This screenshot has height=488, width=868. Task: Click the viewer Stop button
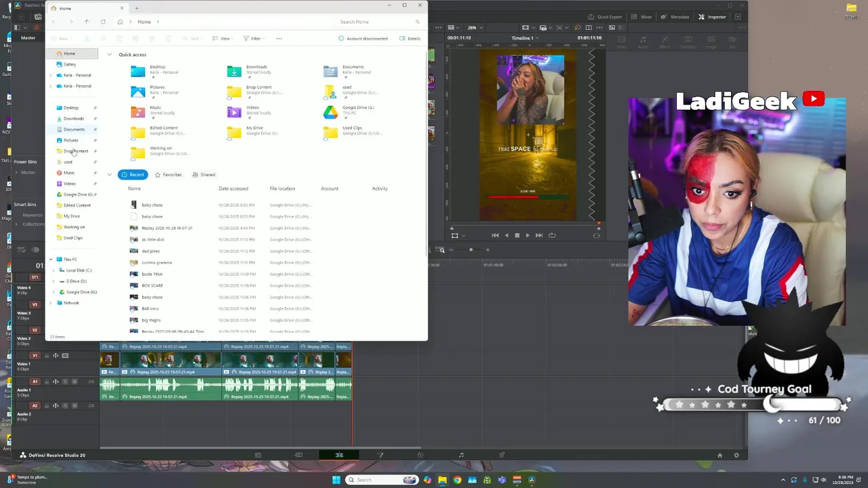click(x=517, y=235)
